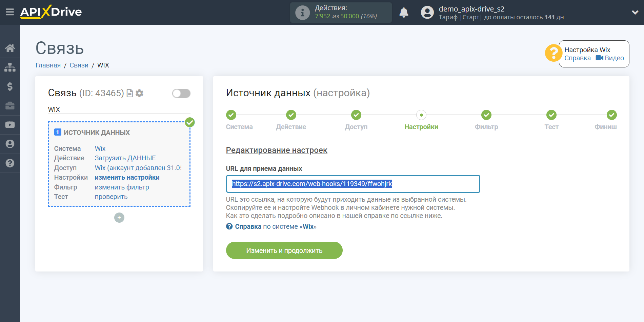Go to Home in sidebar
The width and height of the screenshot is (644, 322).
(x=10, y=48)
